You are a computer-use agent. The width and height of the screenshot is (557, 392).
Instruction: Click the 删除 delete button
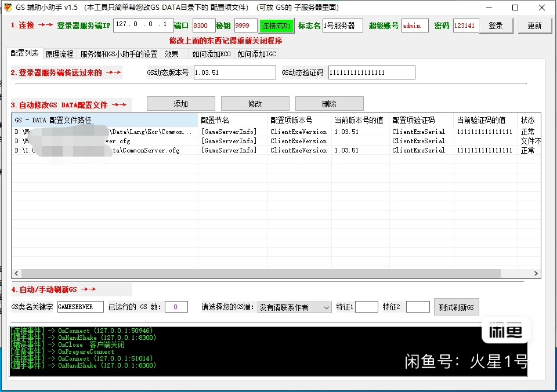[329, 104]
